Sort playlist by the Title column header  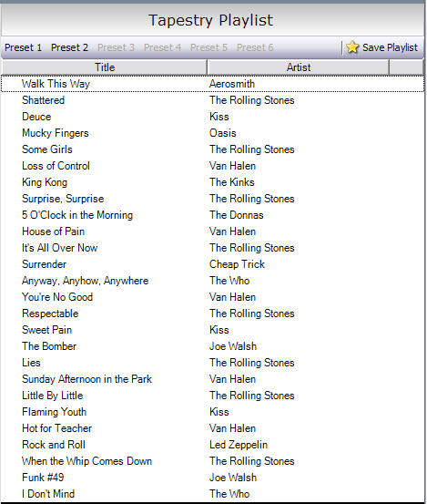(105, 67)
